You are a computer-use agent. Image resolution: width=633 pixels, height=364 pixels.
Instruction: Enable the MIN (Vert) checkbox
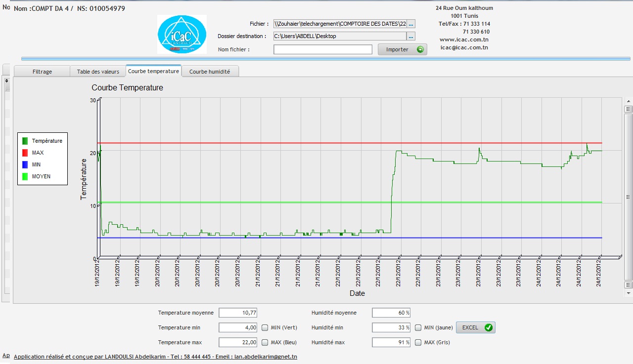click(265, 327)
